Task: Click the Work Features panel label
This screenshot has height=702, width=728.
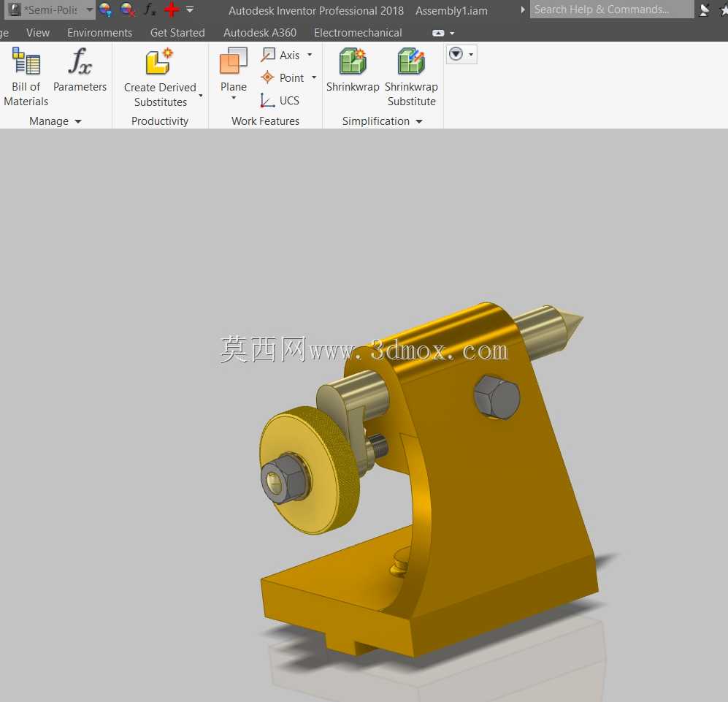Action: tap(265, 121)
